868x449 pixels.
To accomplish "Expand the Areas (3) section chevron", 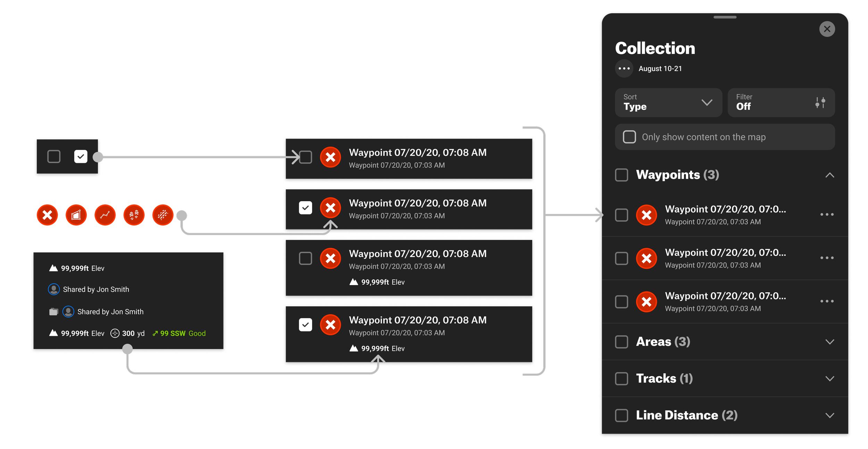I will [829, 342].
